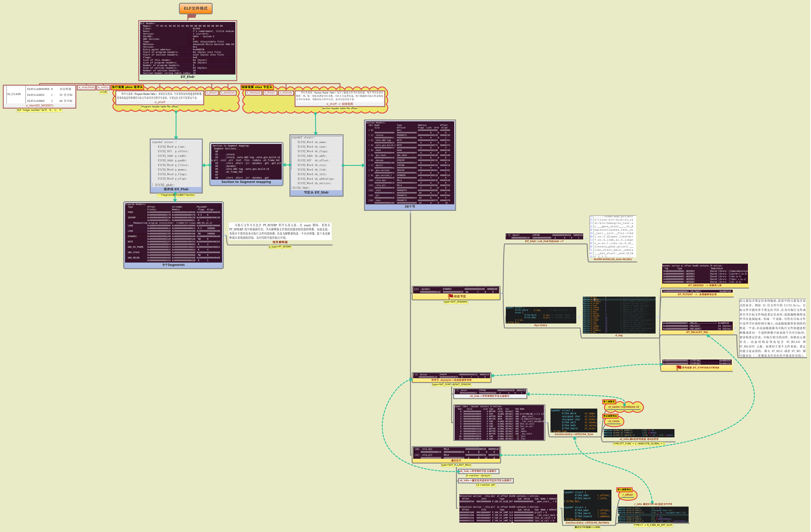The image size is (811, 532).
Task: Collapse children of the 动态节区 node
Action: (x=502, y=293)
